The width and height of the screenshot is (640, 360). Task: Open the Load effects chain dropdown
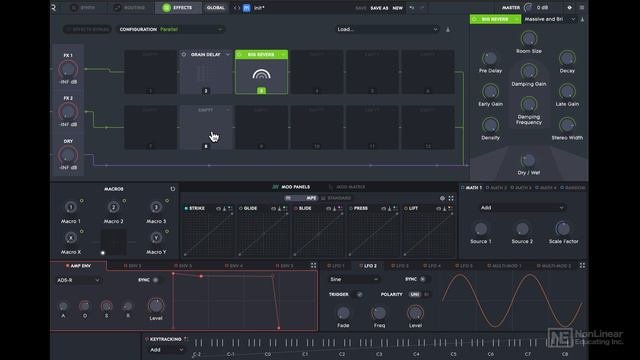(x=387, y=29)
